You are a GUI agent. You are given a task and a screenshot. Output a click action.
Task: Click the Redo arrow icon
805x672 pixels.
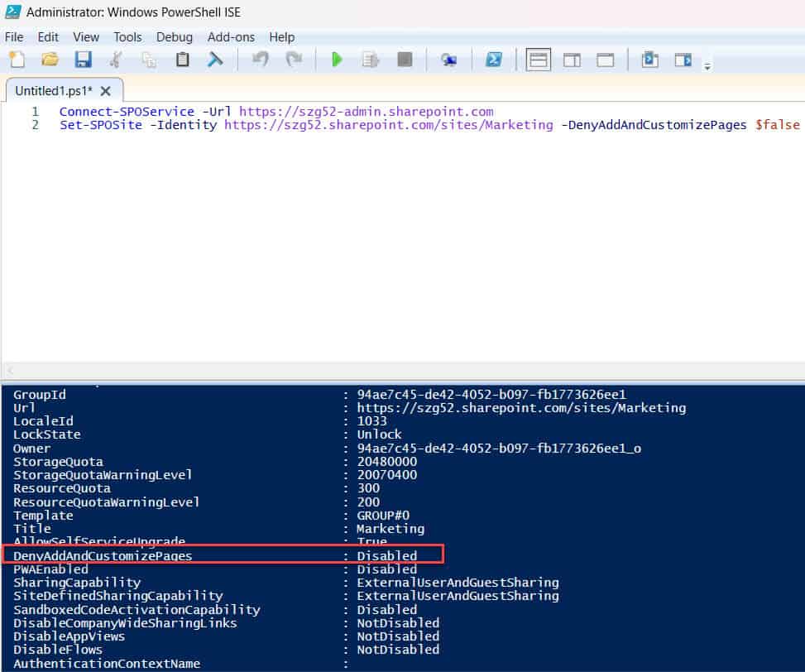pos(294,60)
